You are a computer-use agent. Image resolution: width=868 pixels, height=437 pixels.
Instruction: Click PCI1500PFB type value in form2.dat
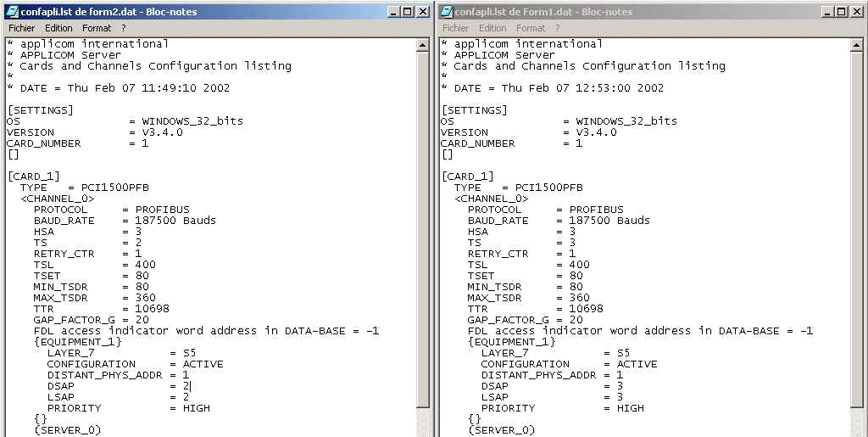click(115, 188)
